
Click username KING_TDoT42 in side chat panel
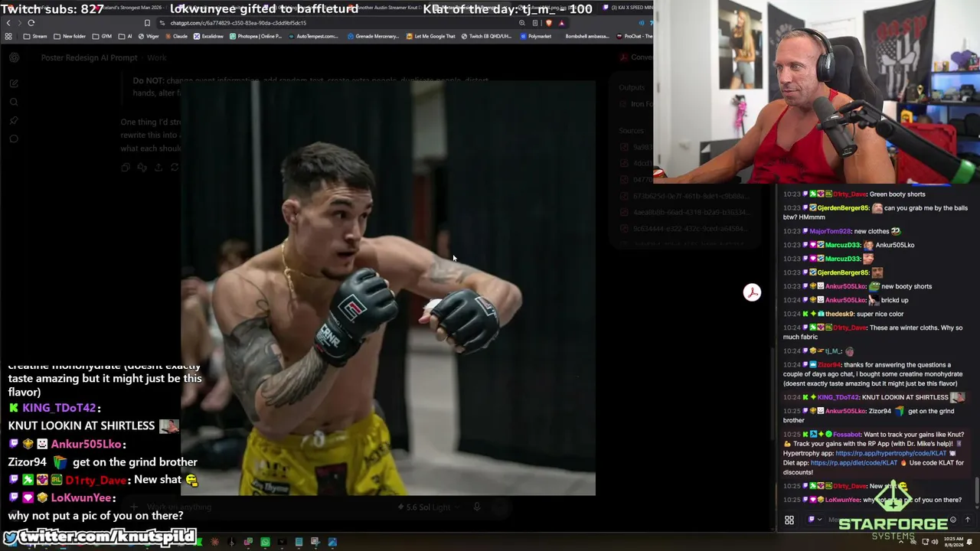pos(838,397)
